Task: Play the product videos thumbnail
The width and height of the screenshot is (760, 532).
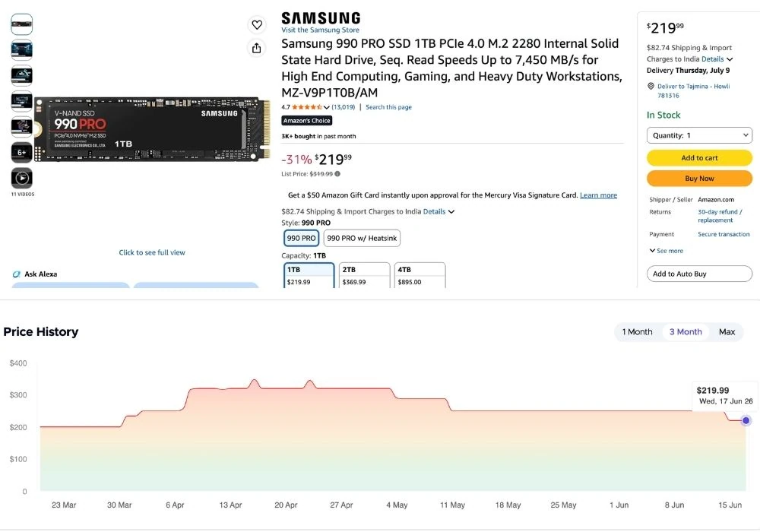Action: [22, 178]
